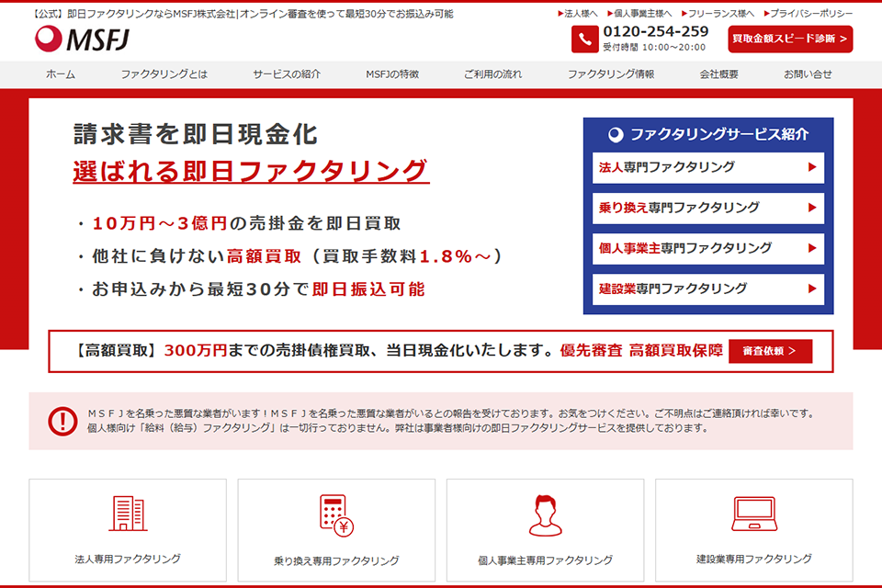
Task: Click the 買取金額スピード診断 button
Action: coord(790,39)
